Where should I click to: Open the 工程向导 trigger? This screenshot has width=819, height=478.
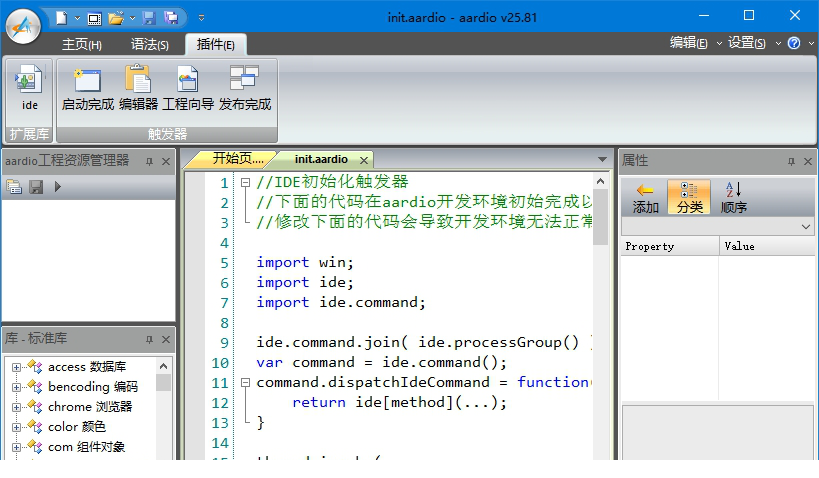tap(188, 88)
